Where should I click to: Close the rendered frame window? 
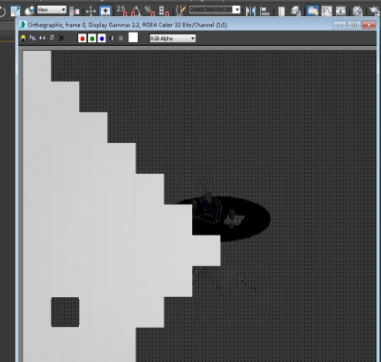pyautogui.click(x=368, y=25)
